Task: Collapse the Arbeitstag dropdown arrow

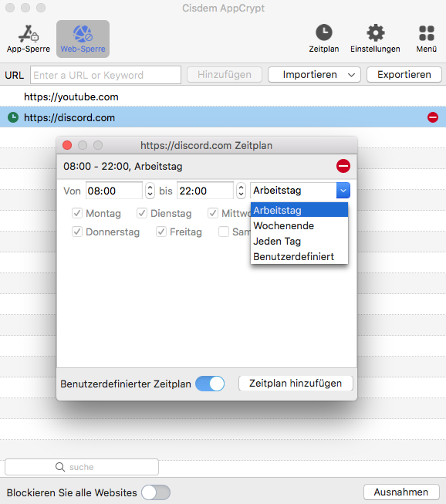Action: (x=343, y=191)
